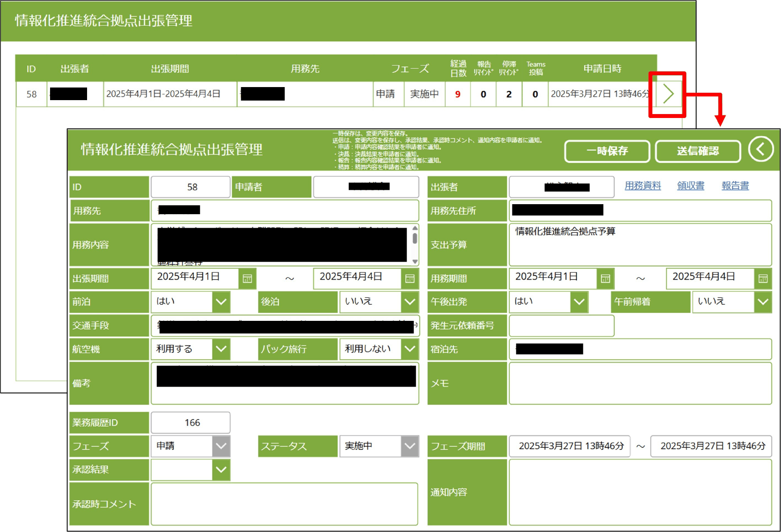Click the 業務履歴ID field showing 166
Viewport: 781px width, 532px height.
tap(191, 423)
